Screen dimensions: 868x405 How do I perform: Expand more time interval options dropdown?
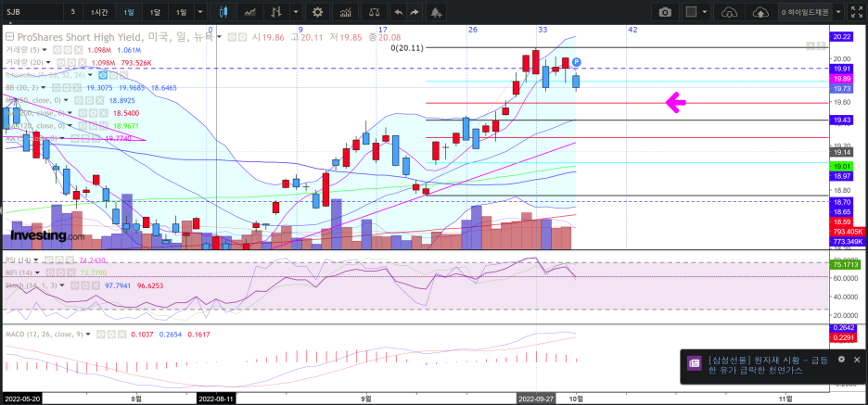click(199, 12)
